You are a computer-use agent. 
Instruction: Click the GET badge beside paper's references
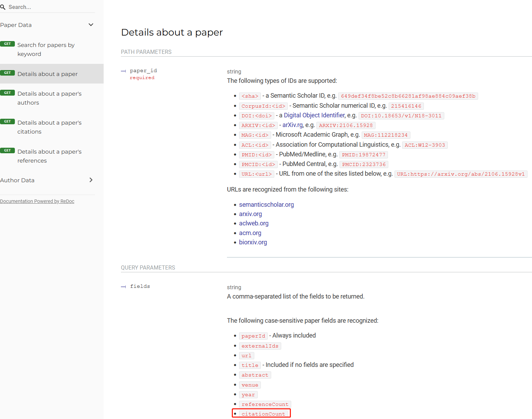pos(7,150)
